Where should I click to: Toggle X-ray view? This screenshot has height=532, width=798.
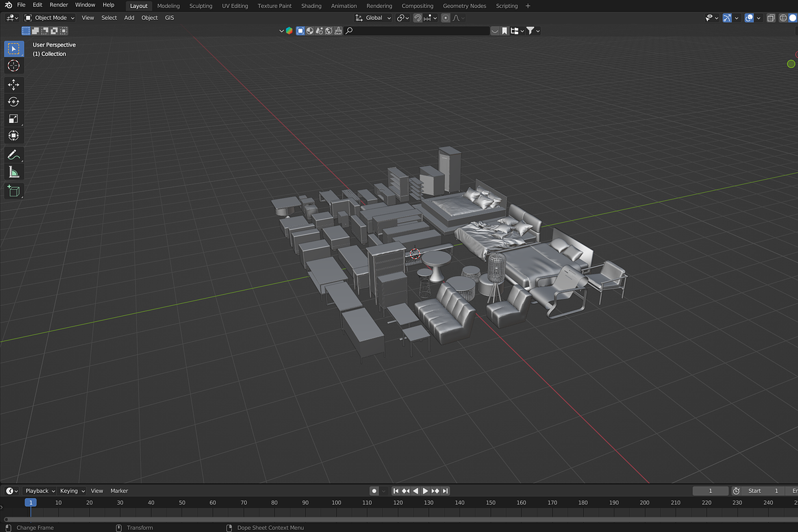click(x=771, y=18)
